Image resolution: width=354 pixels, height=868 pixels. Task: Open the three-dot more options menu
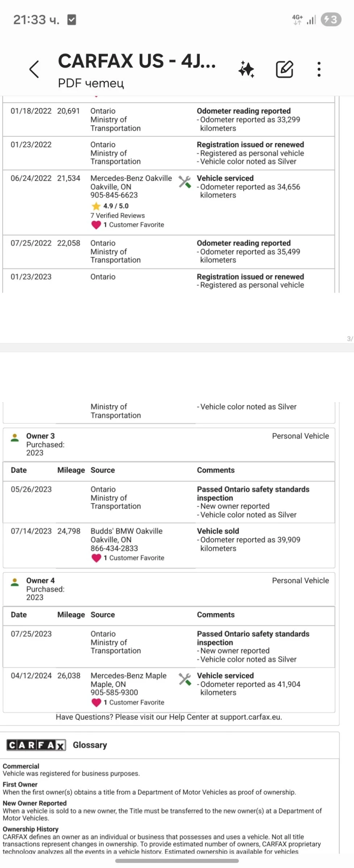(319, 69)
